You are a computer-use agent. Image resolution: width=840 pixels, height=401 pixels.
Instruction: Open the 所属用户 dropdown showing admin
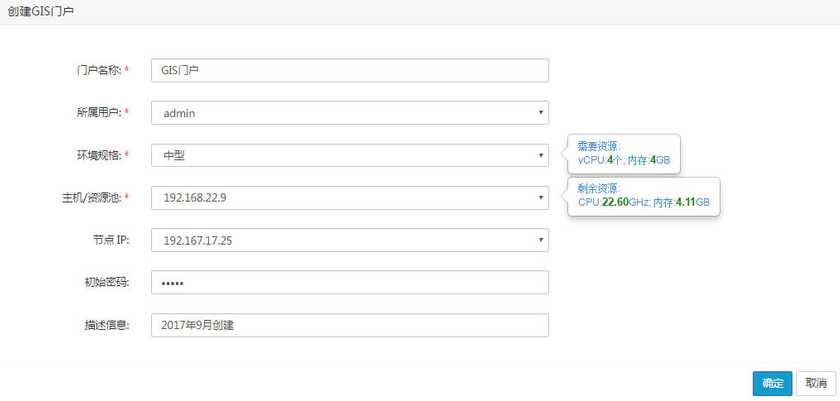349,113
